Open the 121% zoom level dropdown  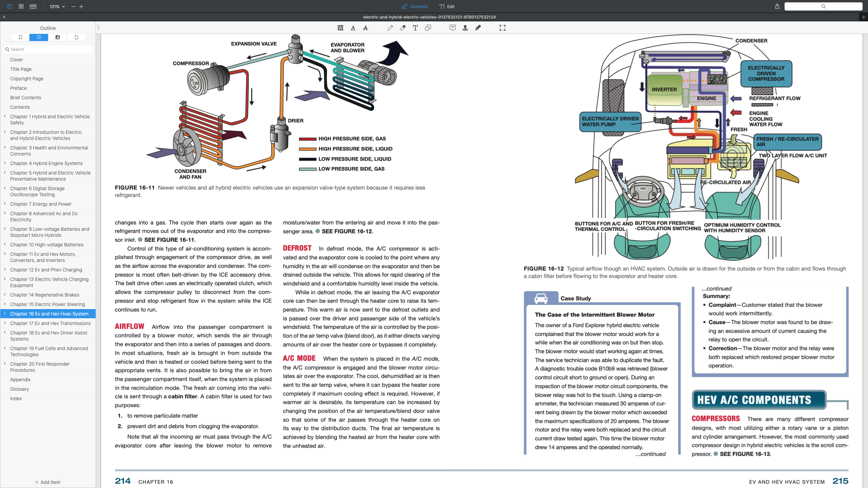point(57,6)
